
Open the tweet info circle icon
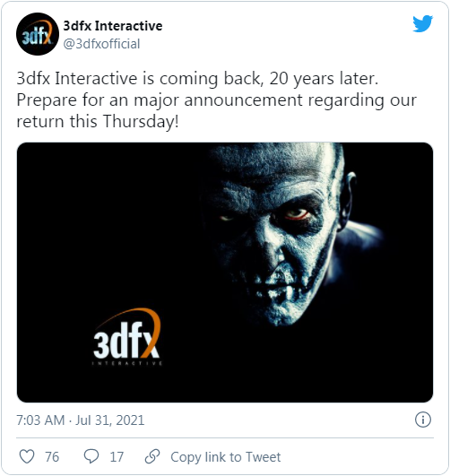point(423,420)
